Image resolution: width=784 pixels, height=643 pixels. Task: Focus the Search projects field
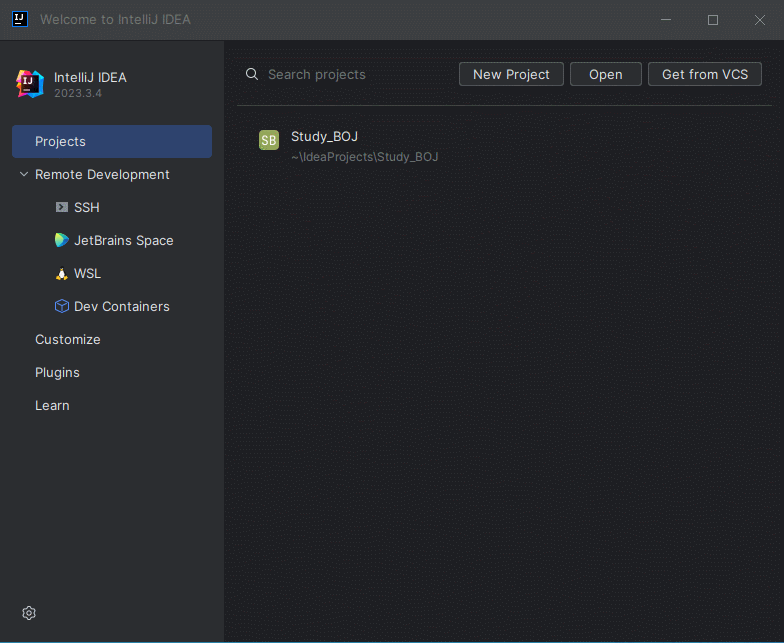coord(350,74)
